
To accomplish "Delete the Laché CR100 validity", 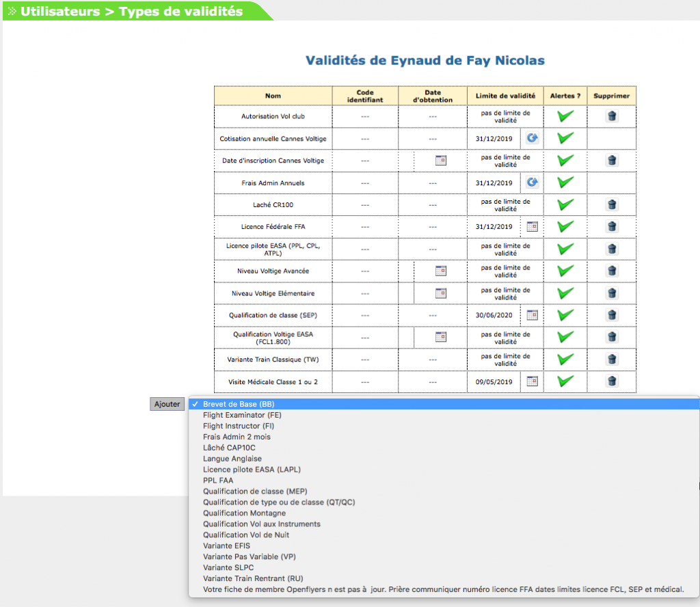I will tap(612, 204).
